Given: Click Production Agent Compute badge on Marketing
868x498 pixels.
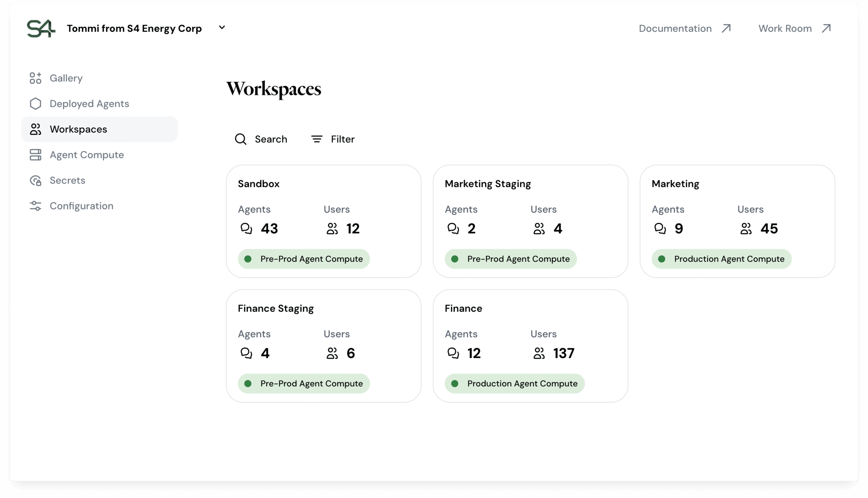Looking at the screenshot, I should tap(722, 259).
